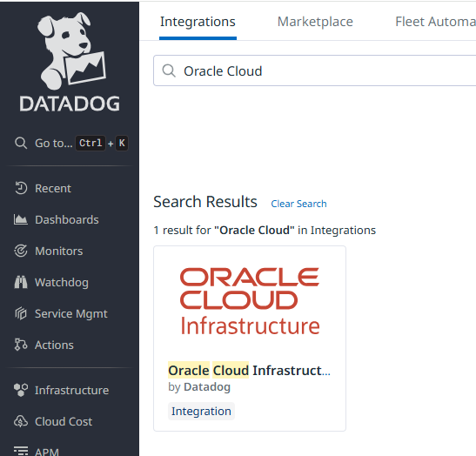The image size is (476, 456).
Task: Click the magnifier in the integrations search box
Action: coord(169,70)
